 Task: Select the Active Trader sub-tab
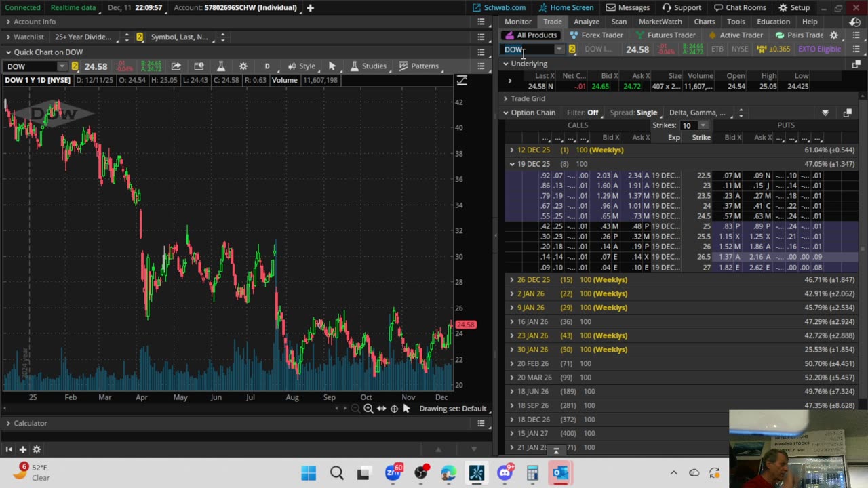pyautogui.click(x=735, y=35)
